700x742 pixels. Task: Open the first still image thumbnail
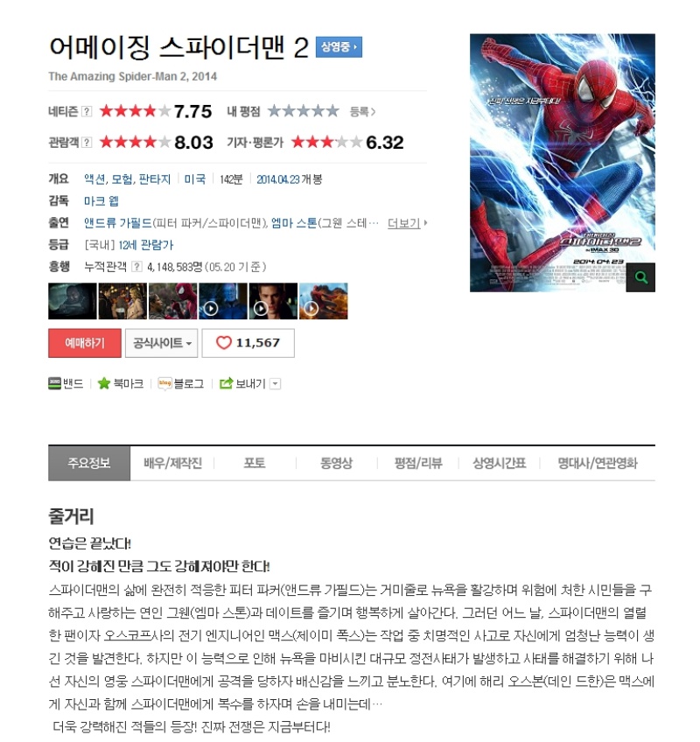(x=73, y=301)
